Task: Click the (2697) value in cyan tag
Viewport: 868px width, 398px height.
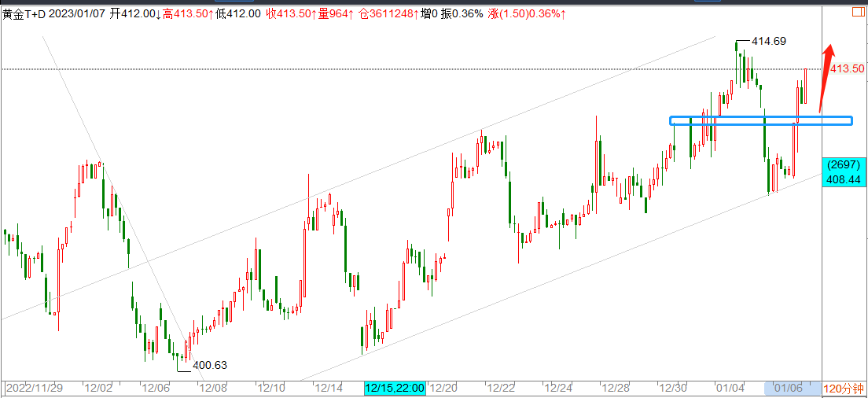Action: point(844,165)
